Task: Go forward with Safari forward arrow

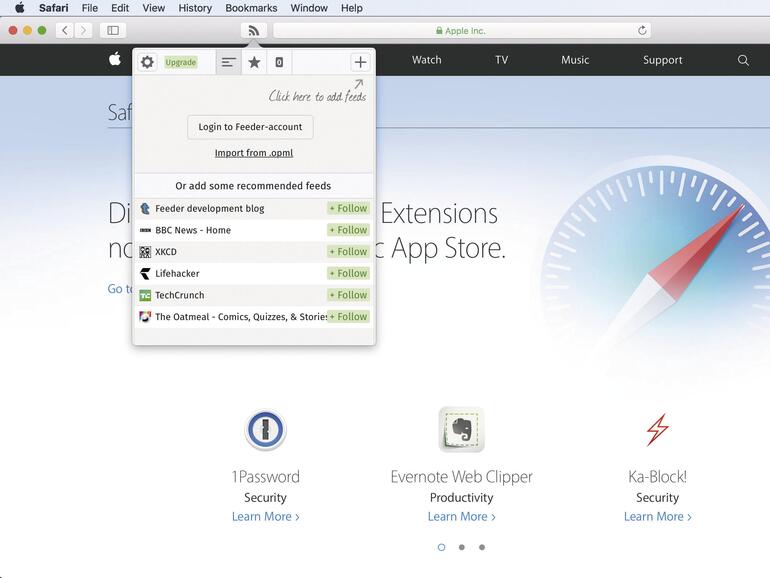Action: 83,30
